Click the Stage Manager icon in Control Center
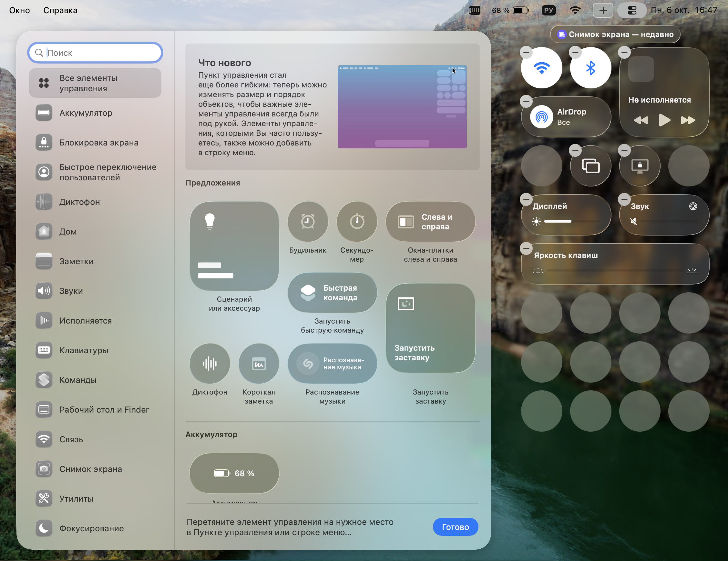728x561 pixels. coord(590,166)
